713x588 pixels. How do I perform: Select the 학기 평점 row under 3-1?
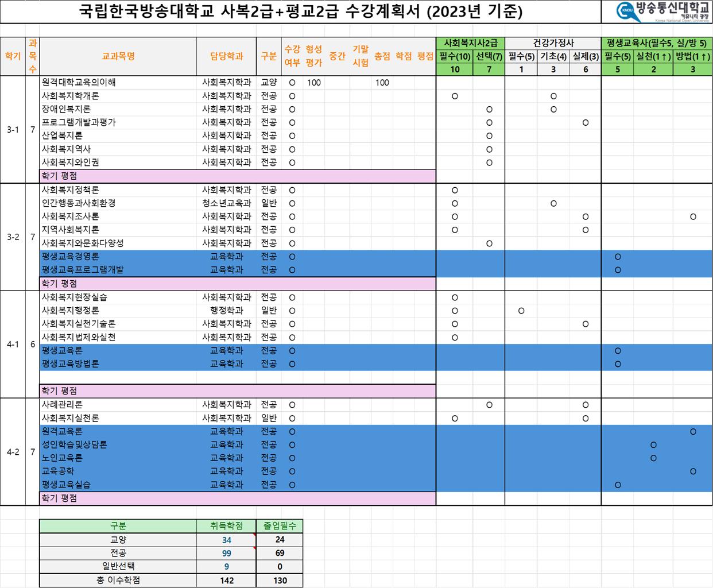coord(238,176)
